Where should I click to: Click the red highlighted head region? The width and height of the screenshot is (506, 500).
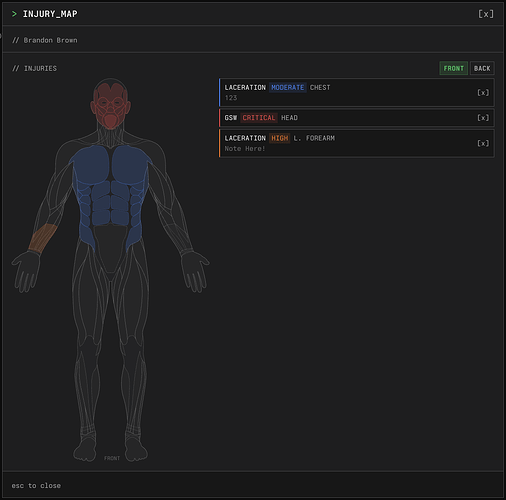pyautogui.click(x=110, y=105)
